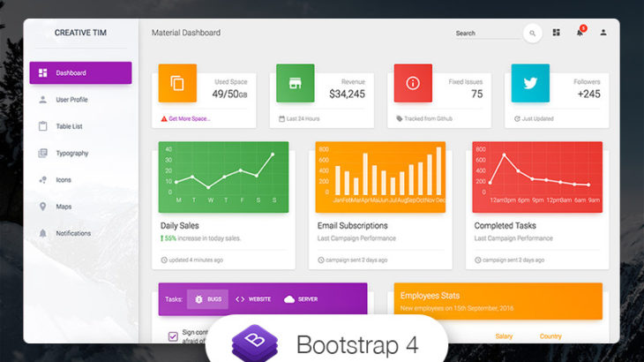The height and width of the screenshot is (362, 644).
Task: Open Table List sidebar item
Action: point(69,126)
